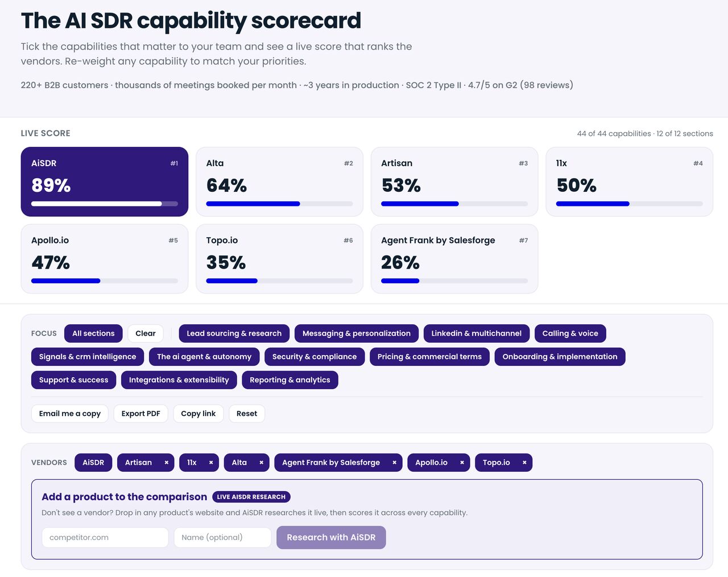The width and height of the screenshot is (728, 577).
Task: Remove 11x vendor chip via its x
Action: point(210,463)
